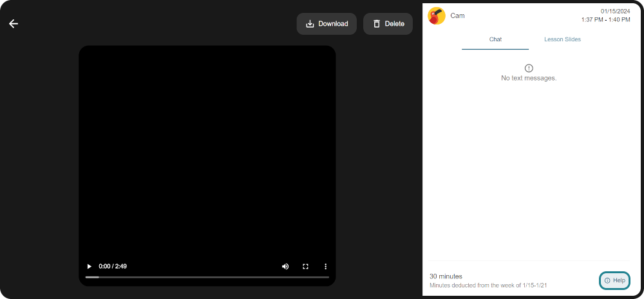
Task: Click the Minutes deducted week note
Action: tap(488, 285)
